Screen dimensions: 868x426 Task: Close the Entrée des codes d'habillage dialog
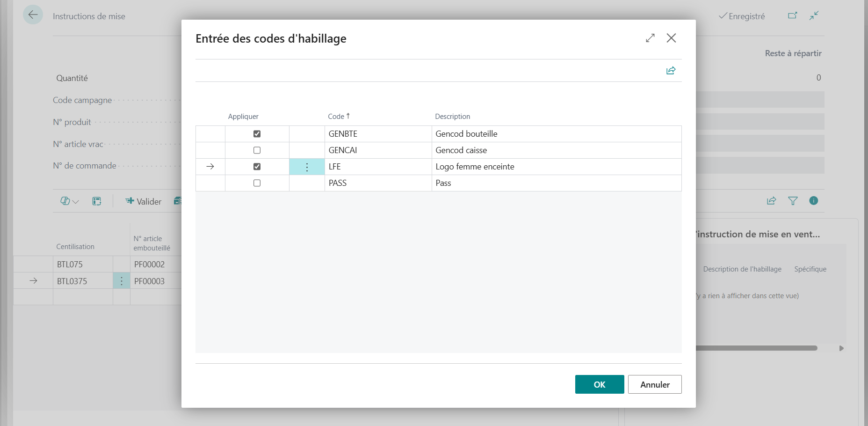pyautogui.click(x=671, y=38)
